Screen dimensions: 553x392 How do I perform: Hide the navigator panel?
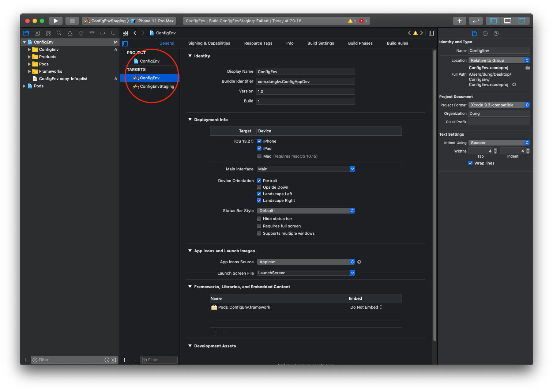493,21
